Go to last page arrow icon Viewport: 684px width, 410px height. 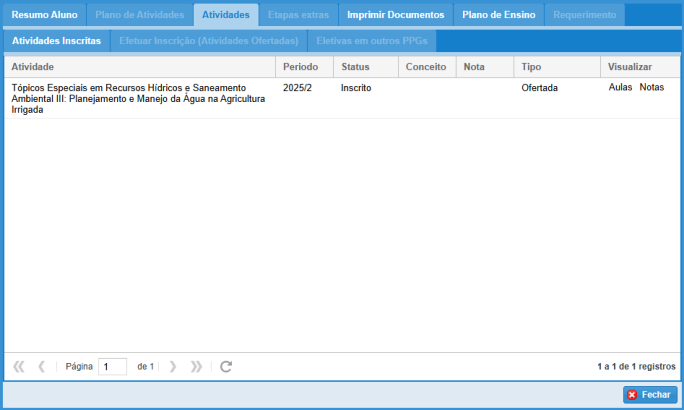[x=196, y=367]
